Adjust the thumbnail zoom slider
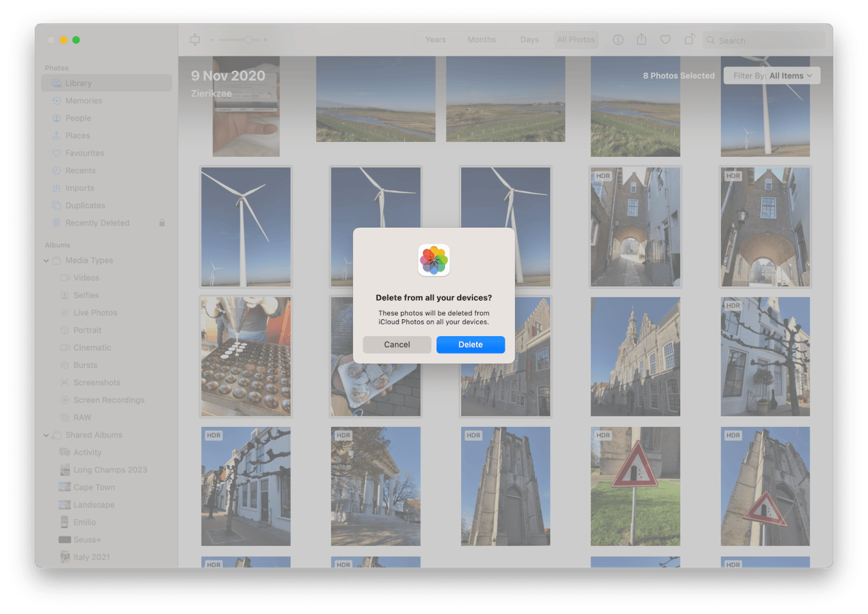 tap(248, 40)
